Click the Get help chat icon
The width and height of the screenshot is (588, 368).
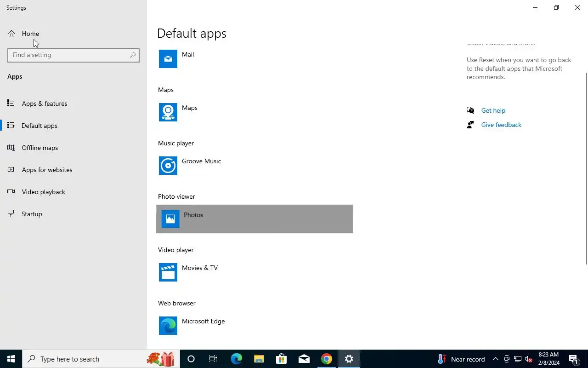(x=470, y=110)
